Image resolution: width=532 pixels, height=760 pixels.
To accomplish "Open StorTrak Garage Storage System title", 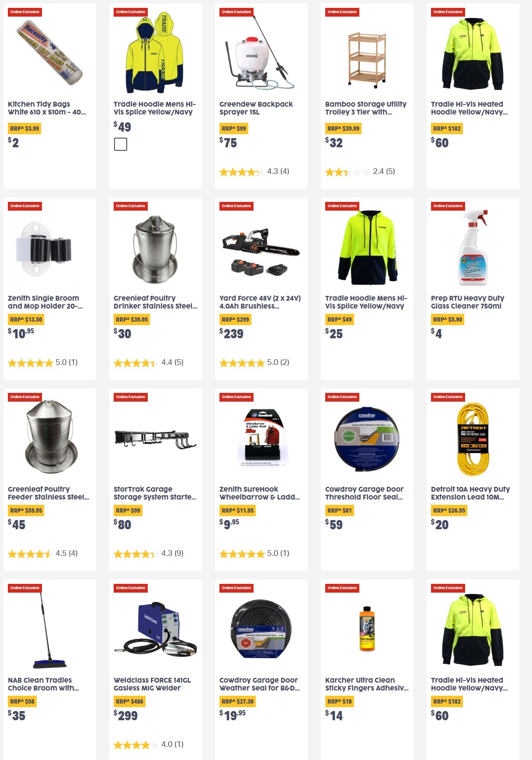I will click(155, 493).
